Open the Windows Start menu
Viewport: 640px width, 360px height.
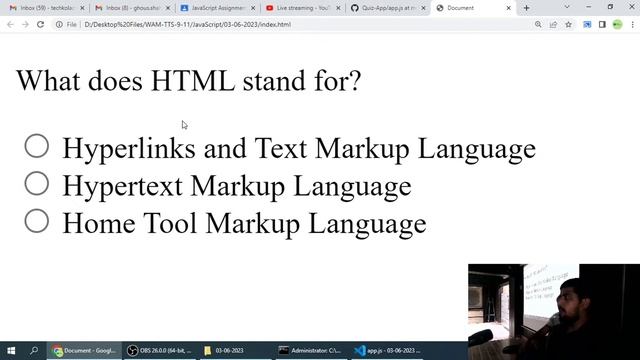[x=11, y=351]
